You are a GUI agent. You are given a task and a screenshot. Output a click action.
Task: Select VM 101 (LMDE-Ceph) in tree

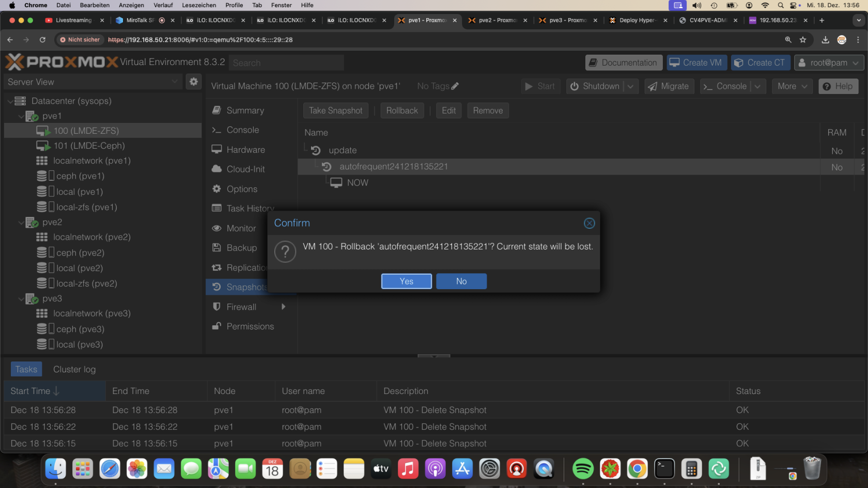[x=103, y=146]
